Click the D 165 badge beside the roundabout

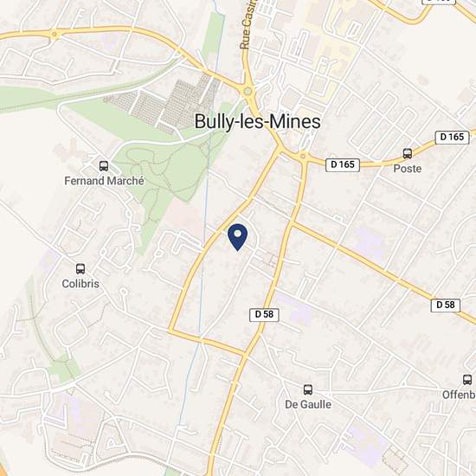(343, 164)
